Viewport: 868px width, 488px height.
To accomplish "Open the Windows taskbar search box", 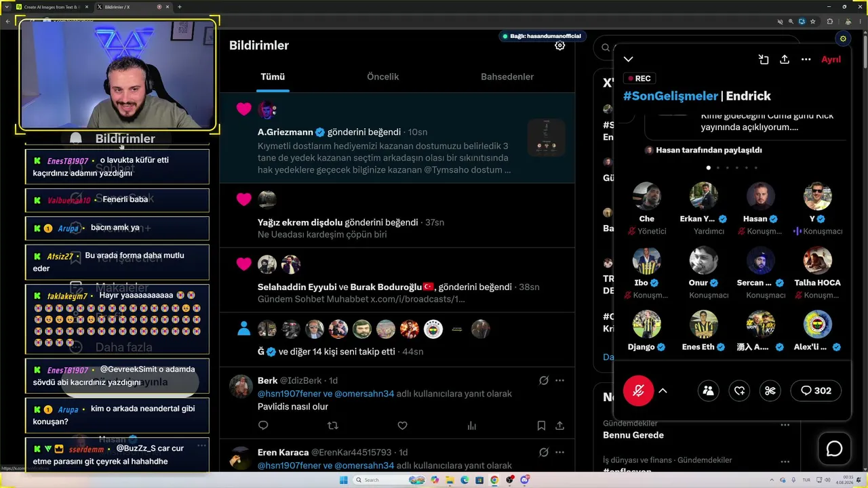I will pyautogui.click(x=387, y=480).
